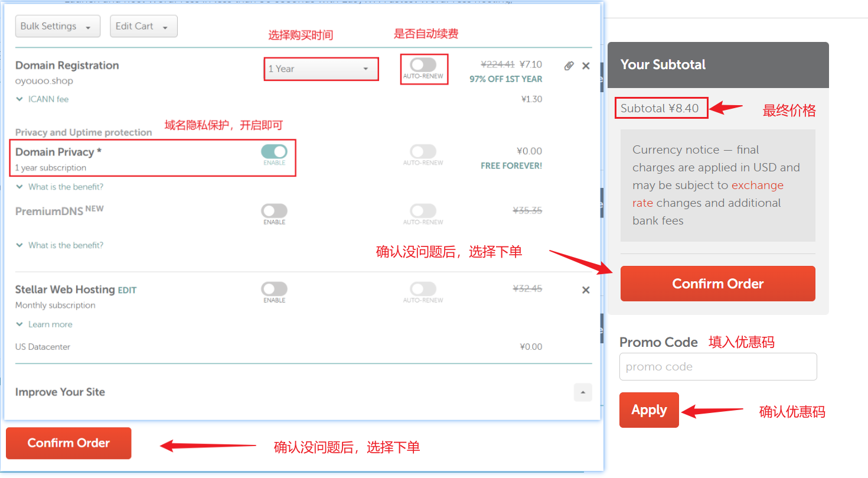868x478 pixels.
Task: Click the 1 year subscription text
Action: 51,168
